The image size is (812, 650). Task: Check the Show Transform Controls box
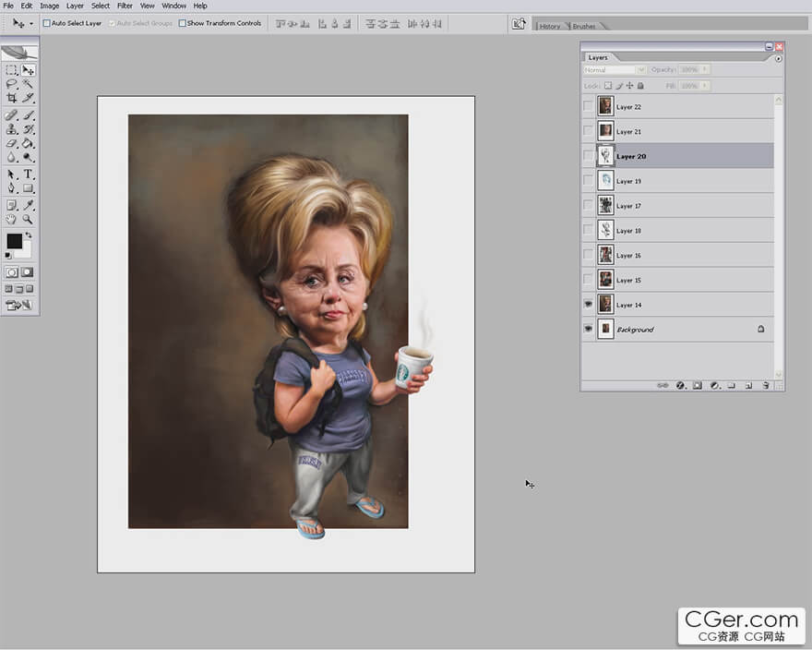pos(182,23)
